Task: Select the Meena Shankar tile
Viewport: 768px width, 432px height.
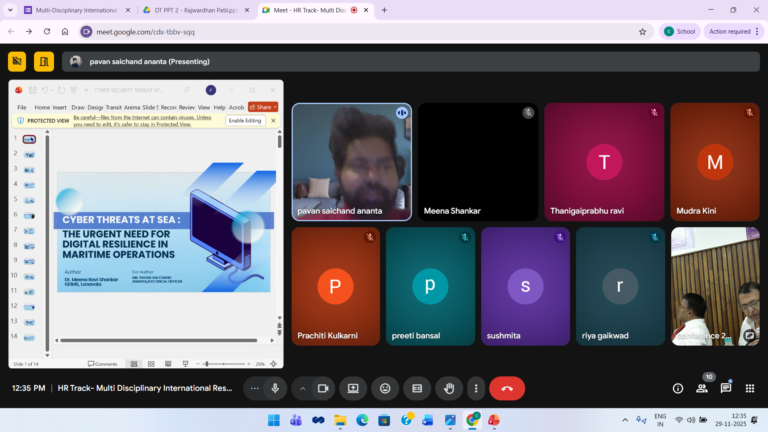Action: [478, 162]
